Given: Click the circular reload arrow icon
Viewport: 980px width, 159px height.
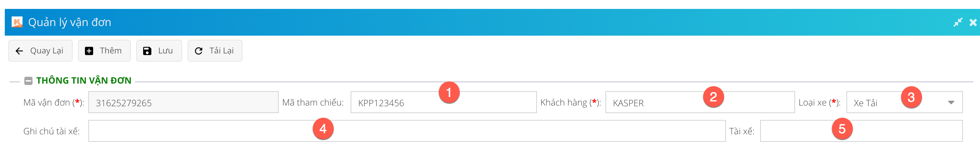Looking at the screenshot, I should 199,51.
